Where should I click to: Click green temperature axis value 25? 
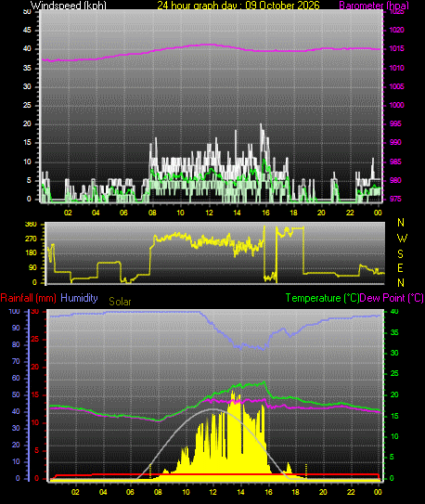(394, 373)
